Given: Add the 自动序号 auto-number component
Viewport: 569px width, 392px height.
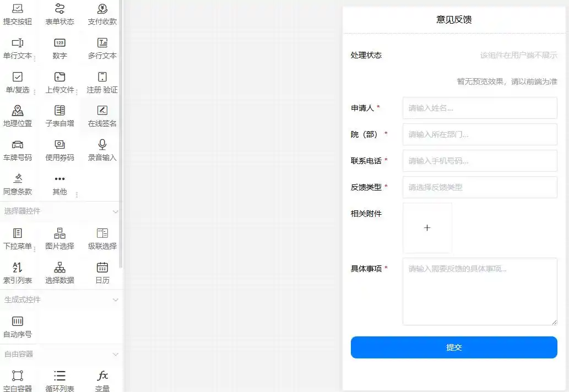Looking at the screenshot, I should [18, 327].
